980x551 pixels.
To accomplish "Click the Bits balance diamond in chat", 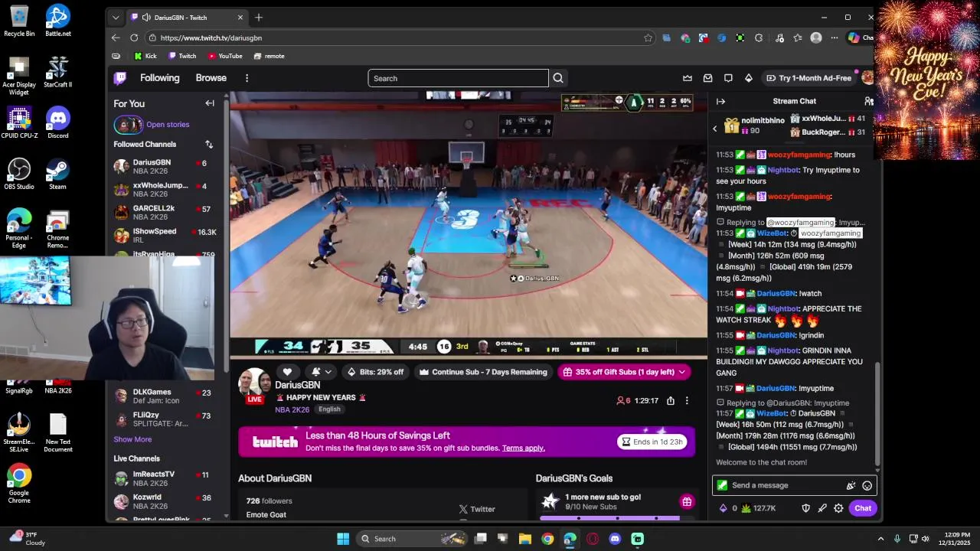I will (x=723, y=508).
